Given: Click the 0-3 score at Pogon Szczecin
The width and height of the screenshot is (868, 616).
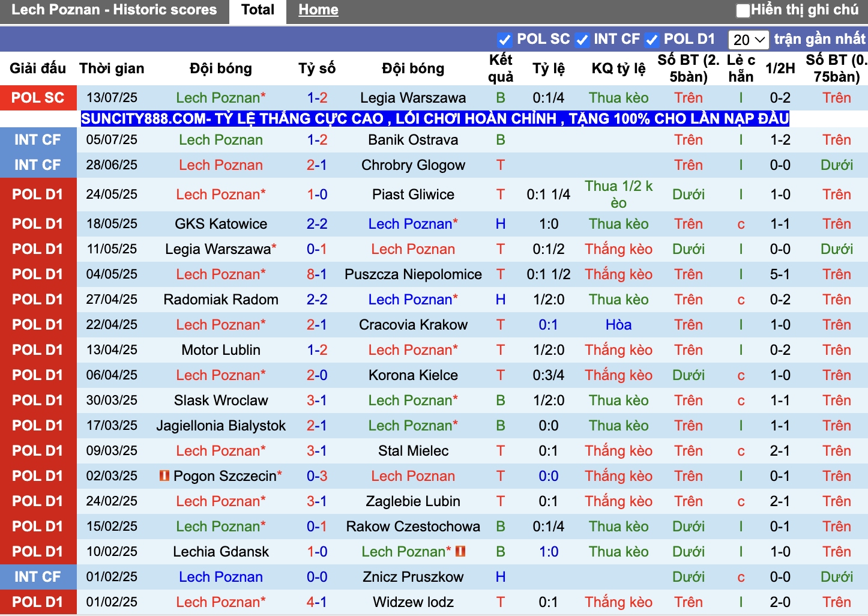Looking at the screenshot, I should click(x=317, y=476).
